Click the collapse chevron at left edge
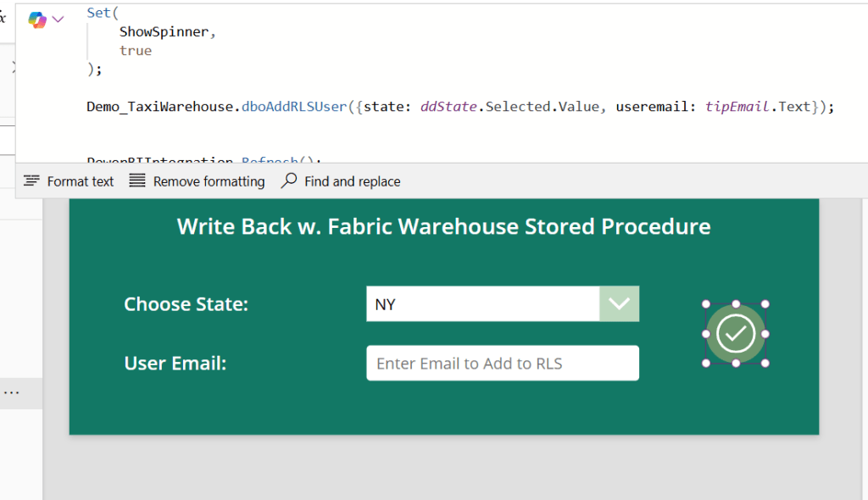This screenshot has height=500, width=868. (12, 66)
